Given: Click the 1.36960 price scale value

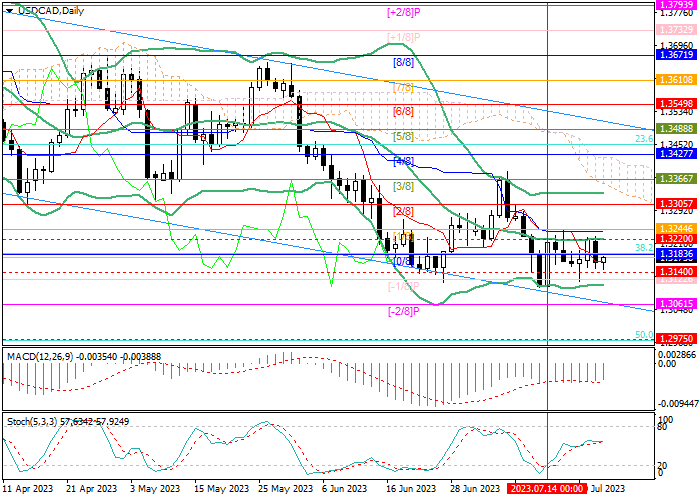Looking at the screenshot, I should pyautogui.click(x=678, y=46).
